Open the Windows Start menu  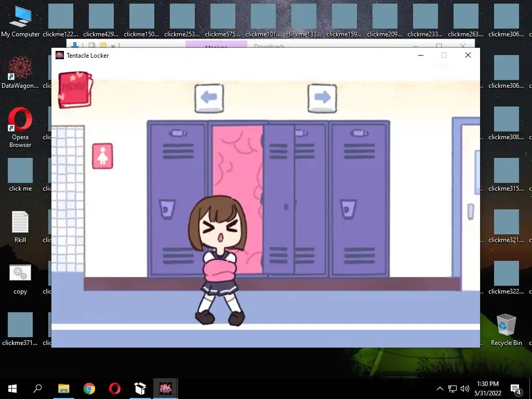(x=12, y=389)
